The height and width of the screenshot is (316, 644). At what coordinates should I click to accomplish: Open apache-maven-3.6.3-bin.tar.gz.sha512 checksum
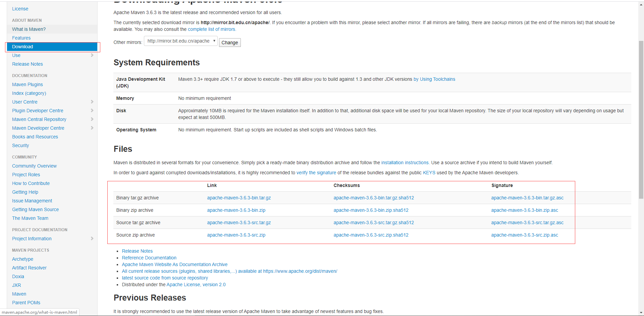pyautogui.click(x=374, y=198)
